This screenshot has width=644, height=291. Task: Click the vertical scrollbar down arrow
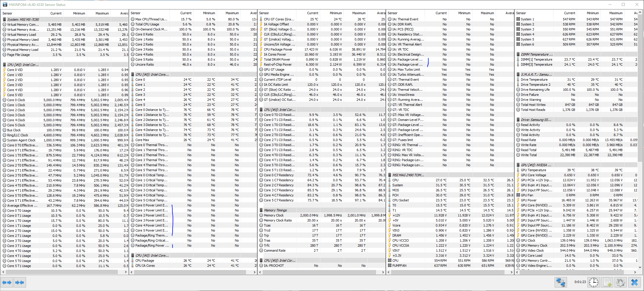coord(640,267)
